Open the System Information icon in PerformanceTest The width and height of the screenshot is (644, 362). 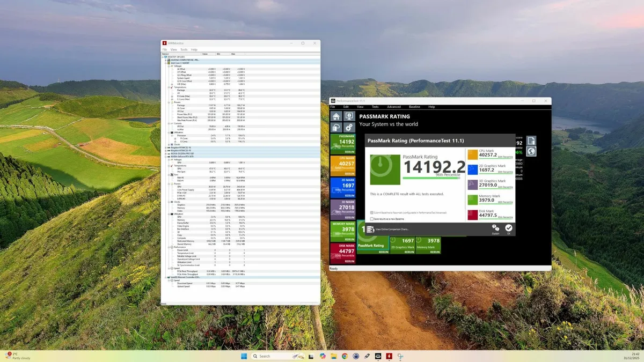(348, 115)
